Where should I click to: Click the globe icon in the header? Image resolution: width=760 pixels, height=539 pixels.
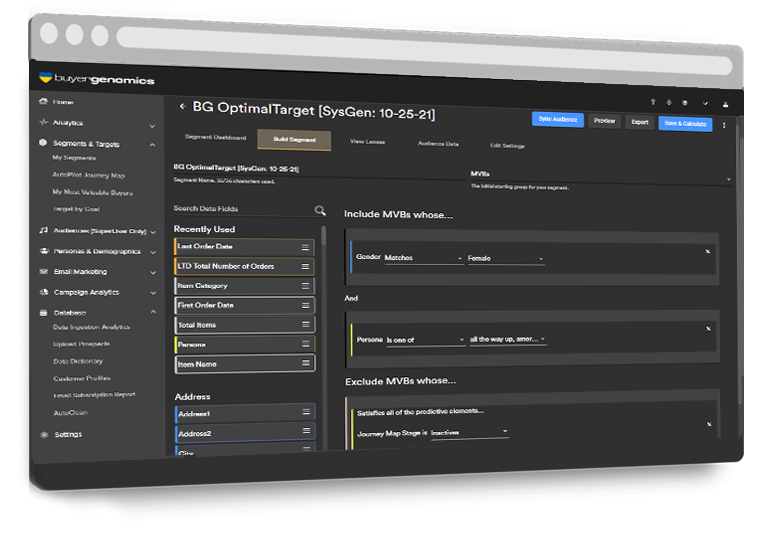pos(685,103)
